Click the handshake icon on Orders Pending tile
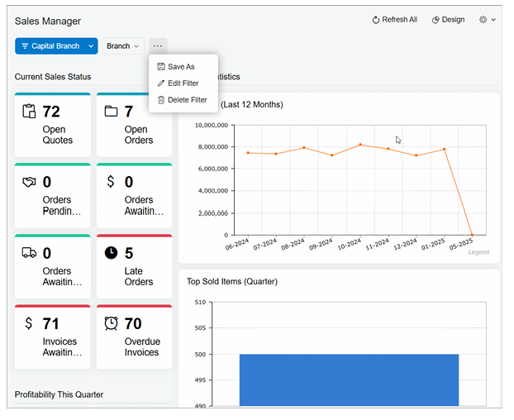 30,182
